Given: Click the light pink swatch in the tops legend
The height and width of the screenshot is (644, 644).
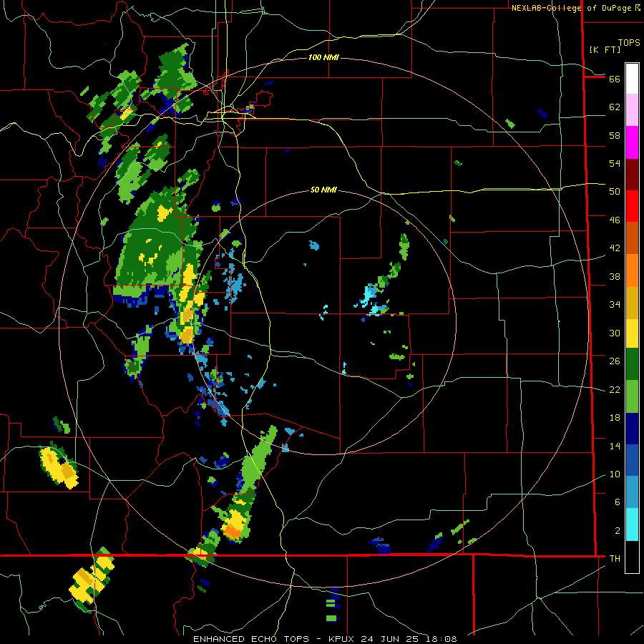Looking at the screenshot, I should tap(632, 110).
